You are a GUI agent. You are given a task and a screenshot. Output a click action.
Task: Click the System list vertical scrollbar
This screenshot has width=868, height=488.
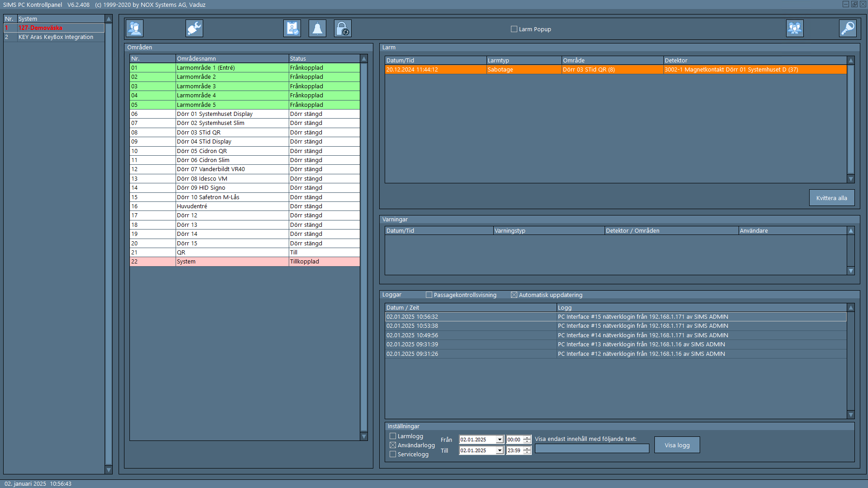[x=109, y=244]
